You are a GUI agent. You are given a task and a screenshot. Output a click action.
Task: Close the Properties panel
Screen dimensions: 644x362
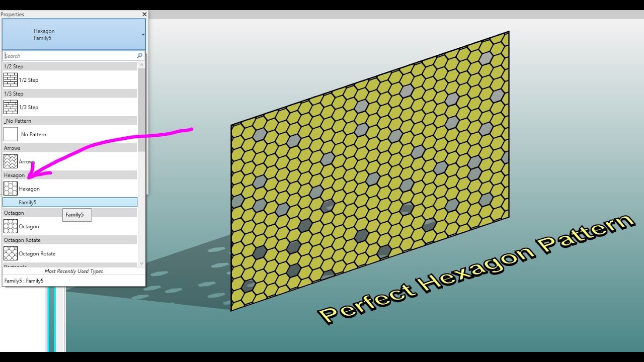[144, 15]
